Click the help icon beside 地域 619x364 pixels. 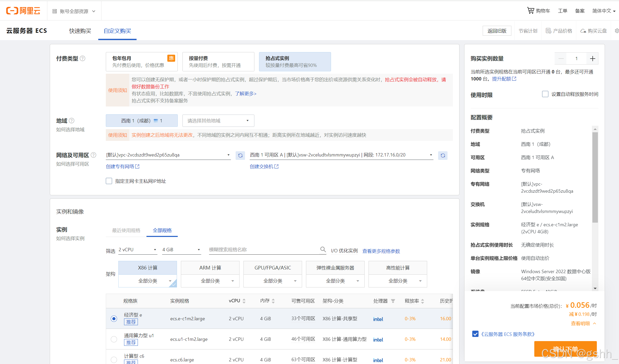(x=72, y=121)
